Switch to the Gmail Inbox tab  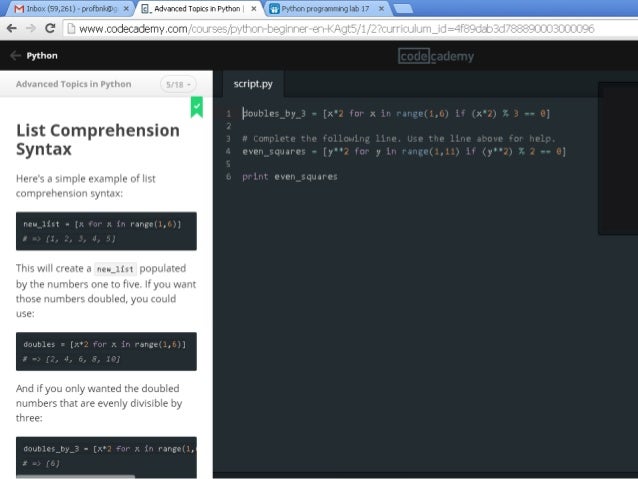click(69, 9)
